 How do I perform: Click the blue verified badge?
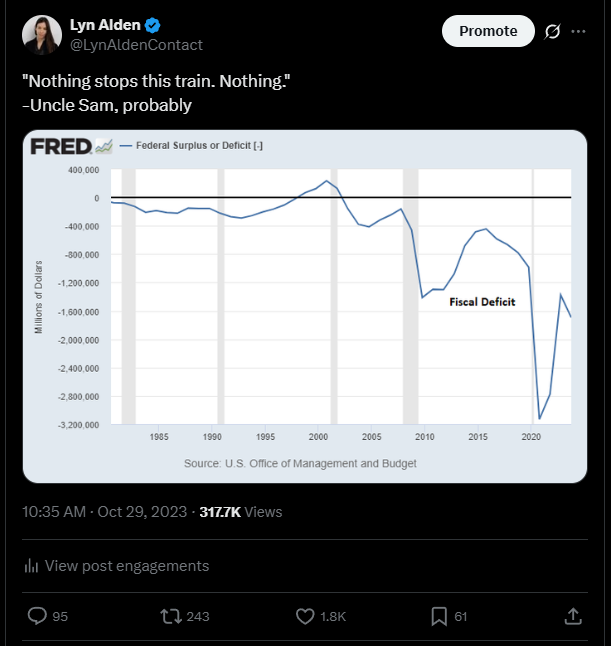pyautogui.click(x=154, y=25)
